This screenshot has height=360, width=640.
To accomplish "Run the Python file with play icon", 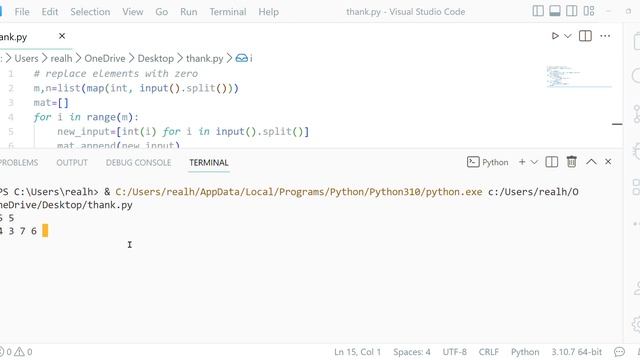I will coord(555,36).
